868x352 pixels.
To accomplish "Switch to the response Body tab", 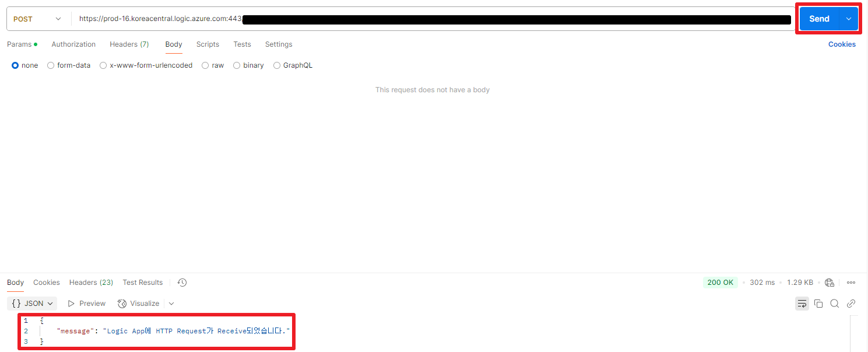I will (x=15, y=283).
